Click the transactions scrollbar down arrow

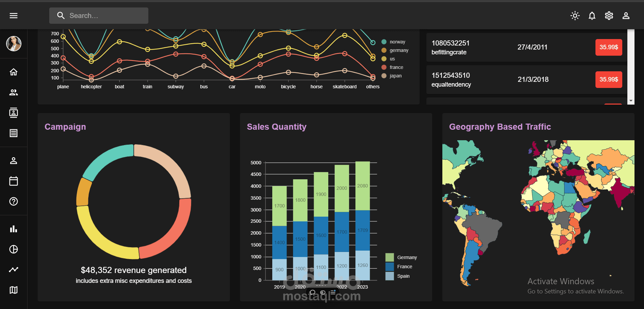tap(631, 101)
